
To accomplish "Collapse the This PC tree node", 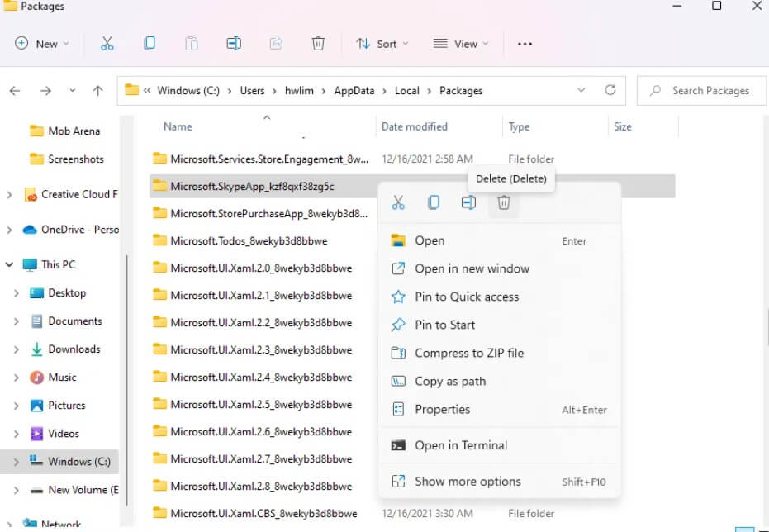I will (9, 265).
